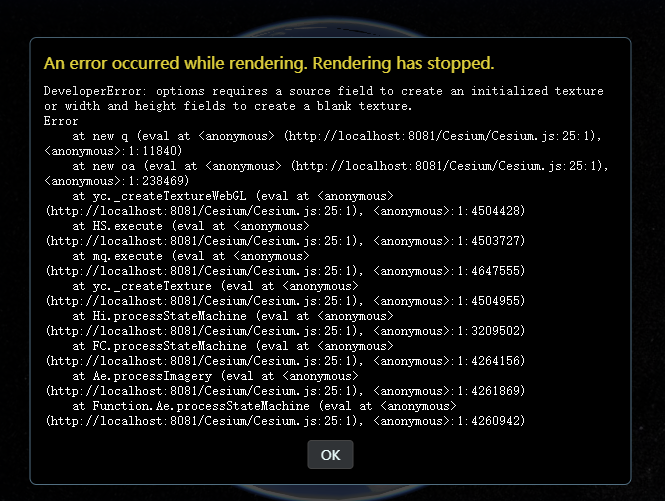Click the standalone 'Error' line in the trace
Viewport: 665px width, 501px height.
pyautogui.click(x=61, y=121)
